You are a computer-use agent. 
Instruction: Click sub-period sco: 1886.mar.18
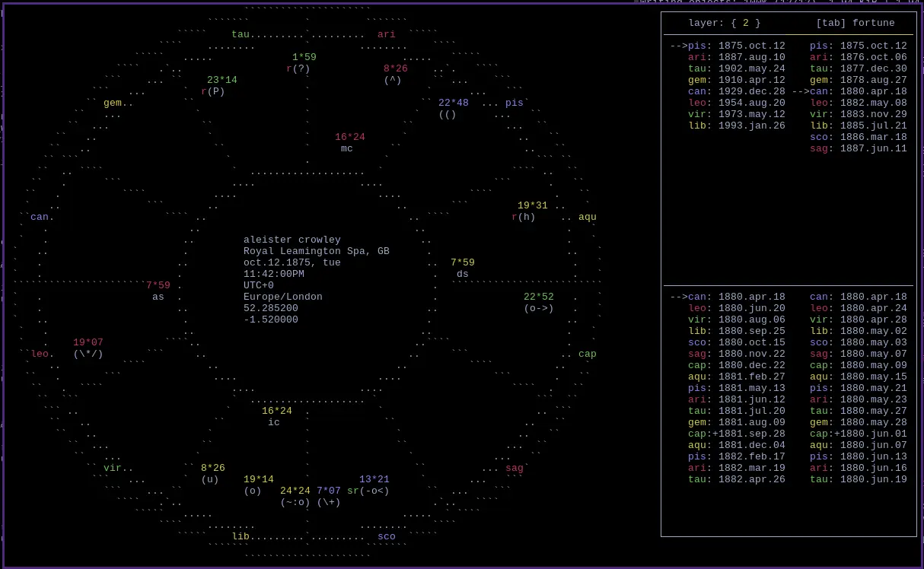[x=859, y=137]
